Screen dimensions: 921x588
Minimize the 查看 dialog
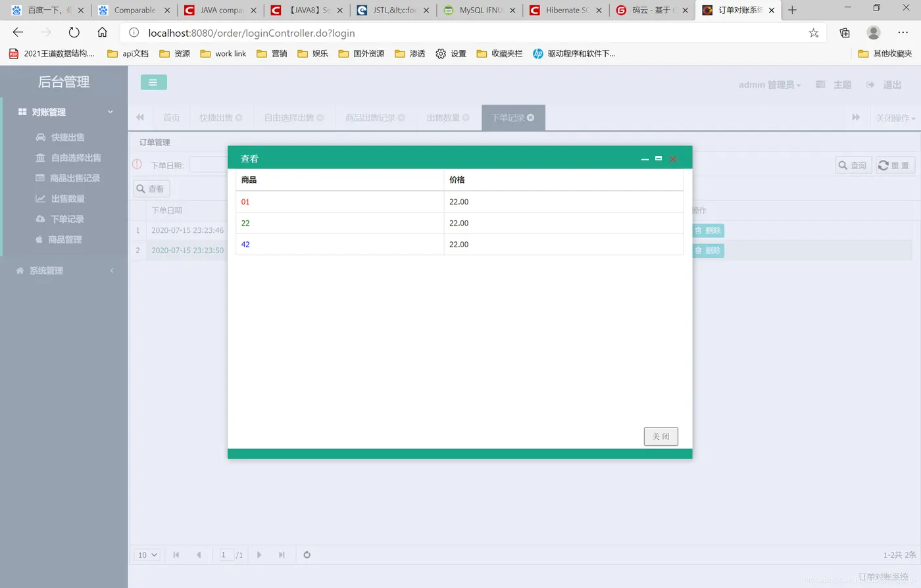coord(645,159)
